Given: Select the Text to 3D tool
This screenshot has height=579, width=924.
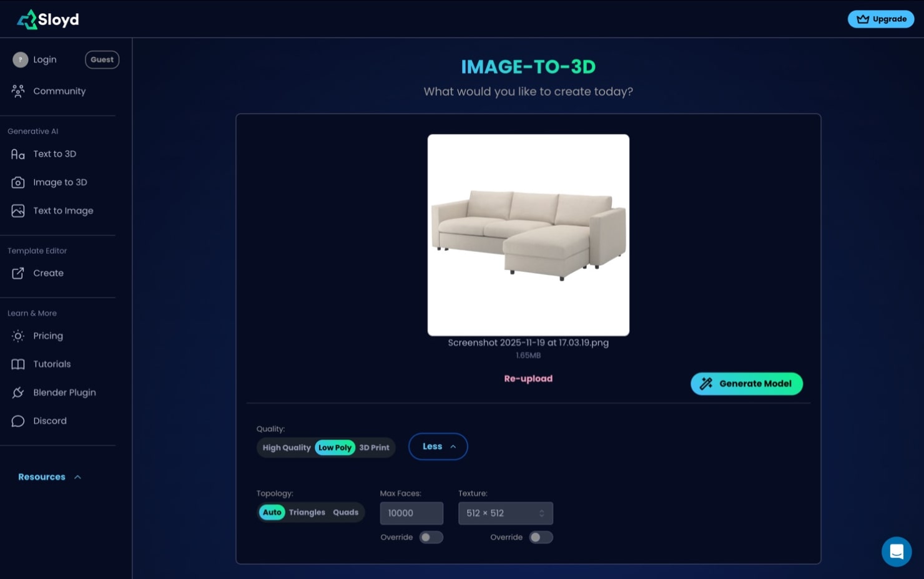Looking at the screenshot, I should pyautogui.click(x=55, y=153).
